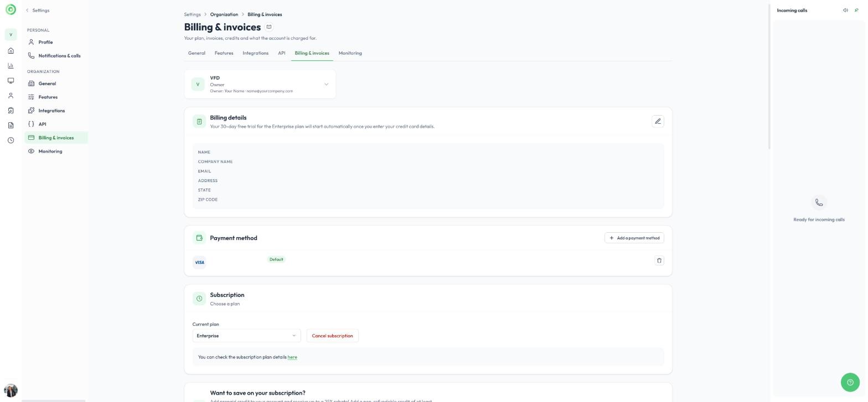This screenshot has width=868, height=402.
Task: Open the monitor screen icon in left rail
Action: click(11, 81)
